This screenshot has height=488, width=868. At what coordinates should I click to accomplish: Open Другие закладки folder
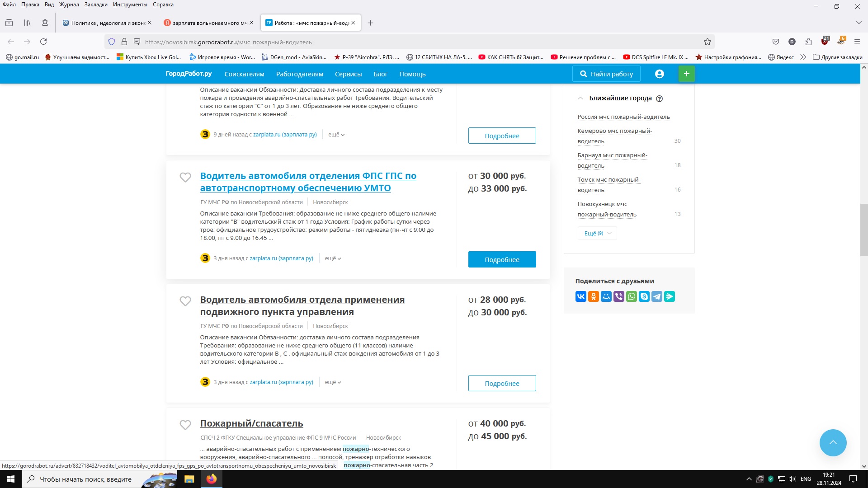pyautogui.click(x=837, y=57)
